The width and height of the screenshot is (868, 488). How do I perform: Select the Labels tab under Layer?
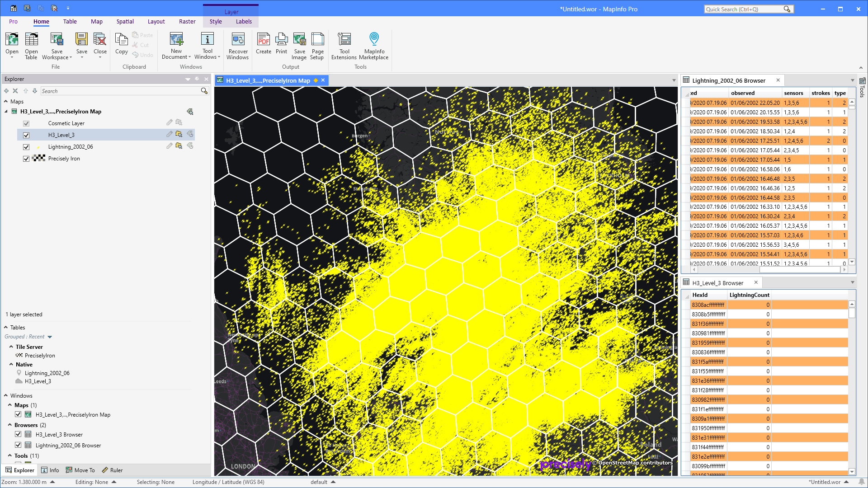point(244,21)
